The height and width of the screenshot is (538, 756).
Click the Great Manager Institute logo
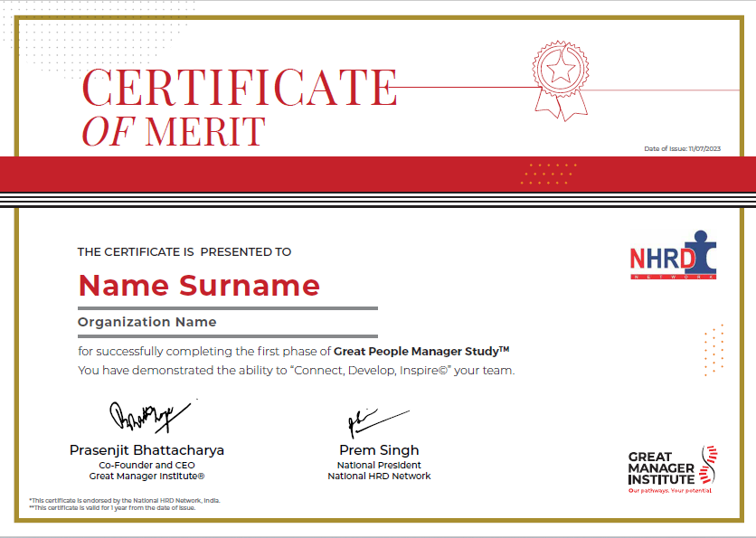[x=673, y=469]
